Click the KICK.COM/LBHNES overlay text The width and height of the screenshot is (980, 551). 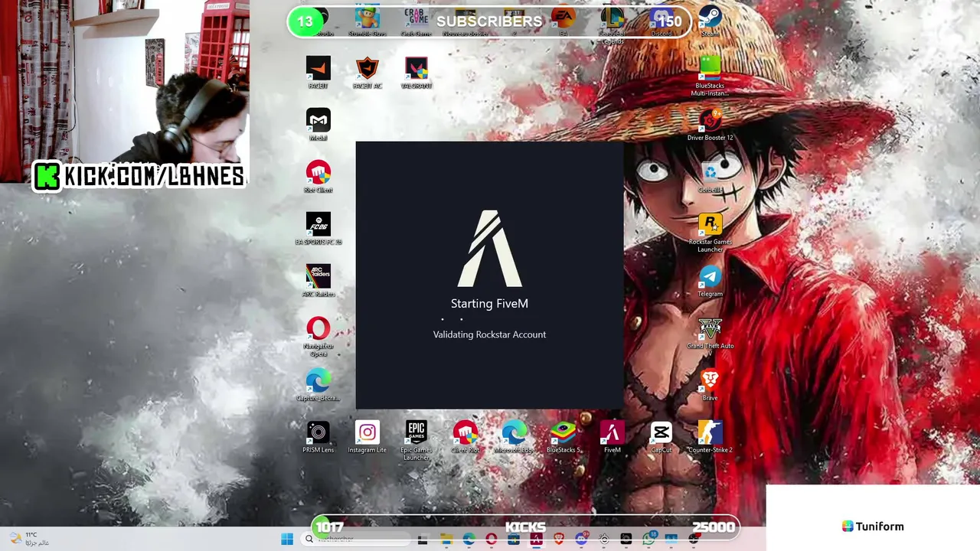[x=139, y=176]
